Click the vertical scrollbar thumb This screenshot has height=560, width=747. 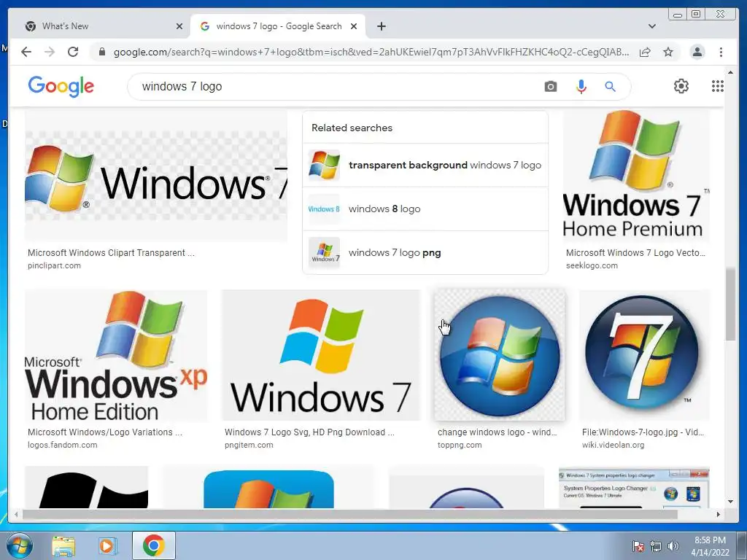(x=730, y=305)
